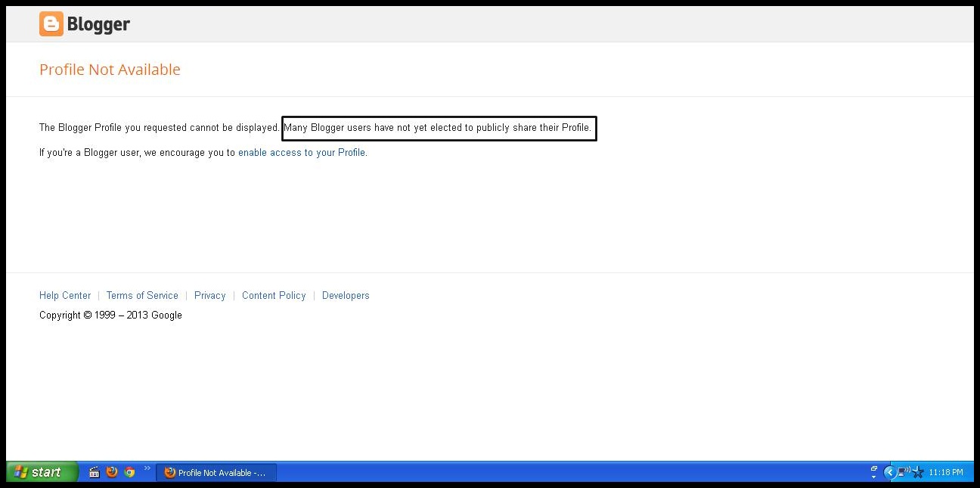Expand the quick launch overflow chevron
Screen dimensions: 980x488
coord(147,468)
